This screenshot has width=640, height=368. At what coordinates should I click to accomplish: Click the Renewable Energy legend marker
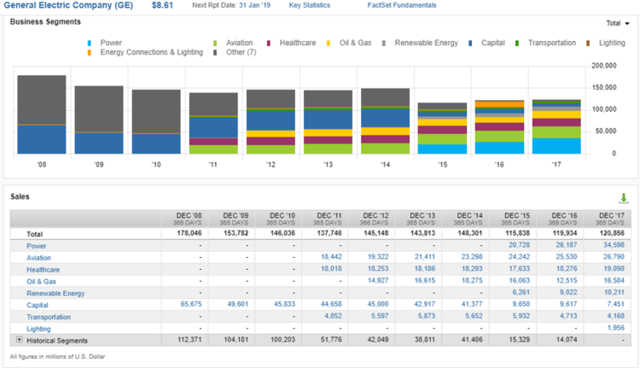(x=384, y=43)
